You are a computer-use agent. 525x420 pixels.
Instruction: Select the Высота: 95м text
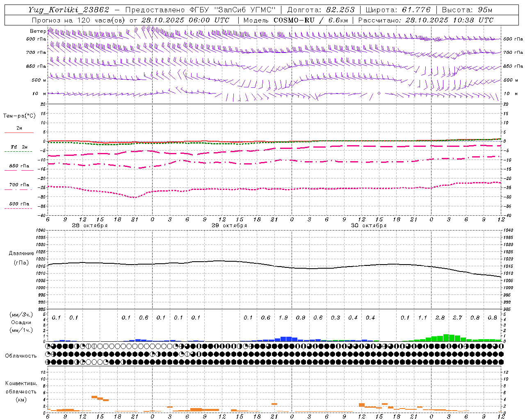coord(467,10)
